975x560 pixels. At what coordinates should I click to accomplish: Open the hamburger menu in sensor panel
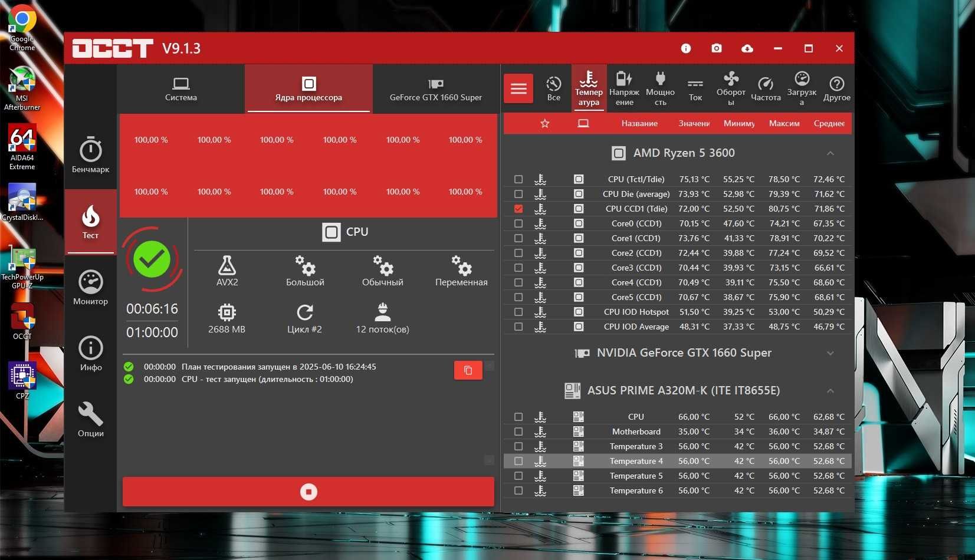click(x=518, y=88)
